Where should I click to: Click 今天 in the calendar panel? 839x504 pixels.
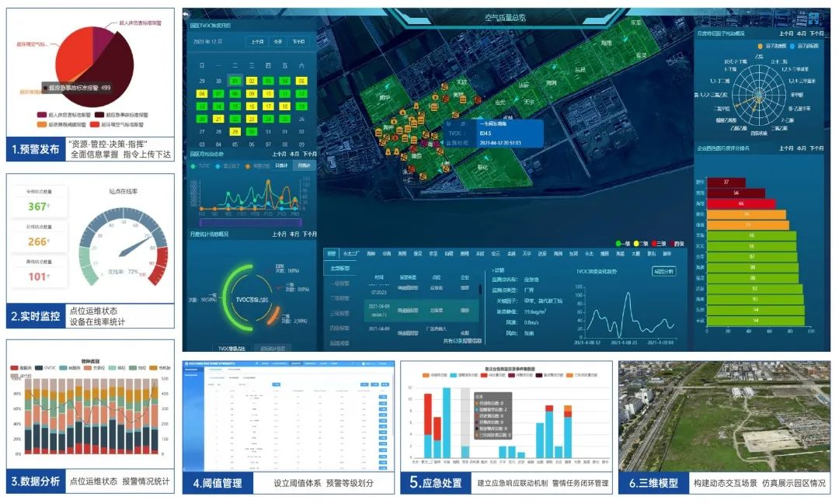[277, 42]
